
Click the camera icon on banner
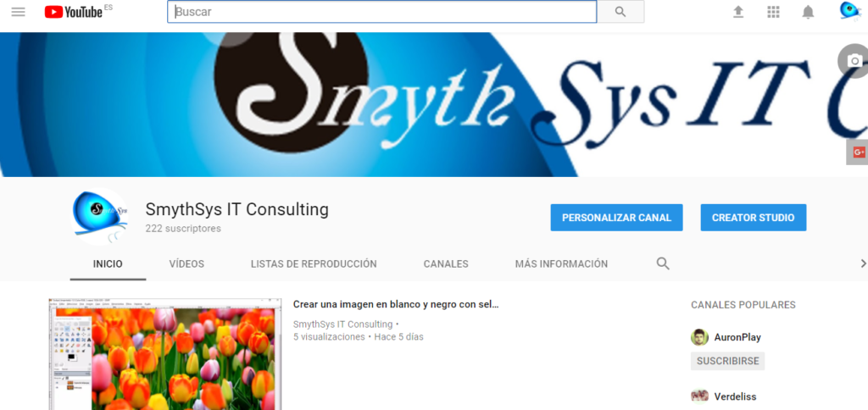pyautogui.click(x=854, y=60)
